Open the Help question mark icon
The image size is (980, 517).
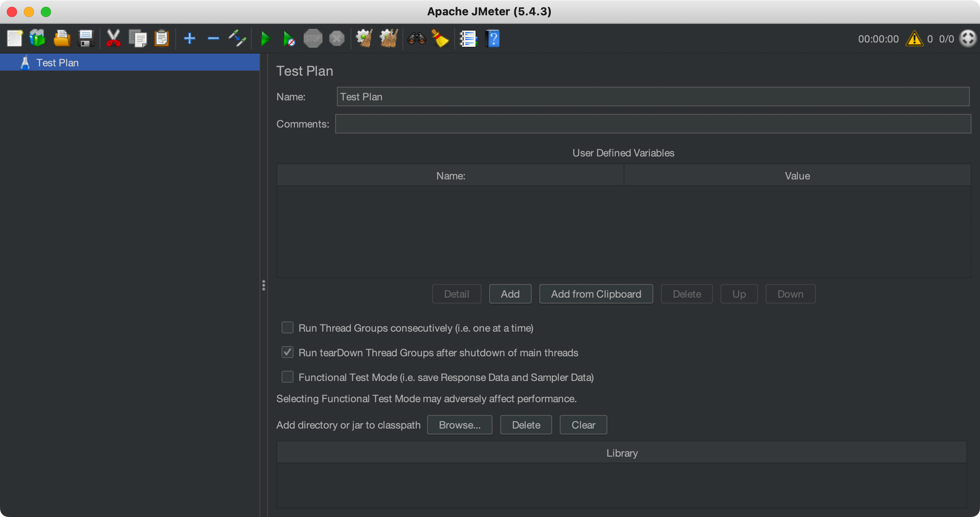coord(493,39)
